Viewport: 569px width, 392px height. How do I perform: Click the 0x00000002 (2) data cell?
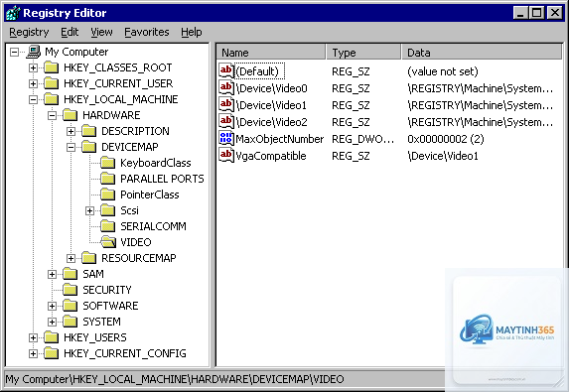coord(446,139)
